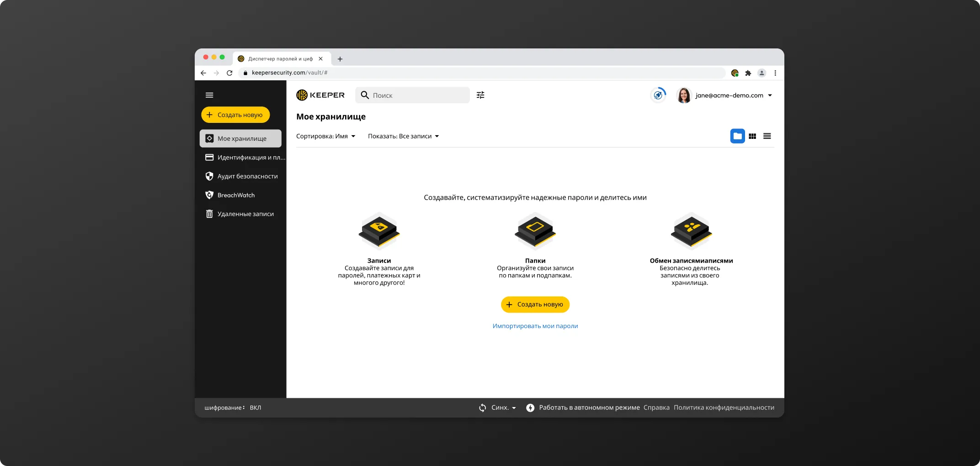Switch to folder view
The height and width of the screenshot is (466, 980).
pos(737,136)
